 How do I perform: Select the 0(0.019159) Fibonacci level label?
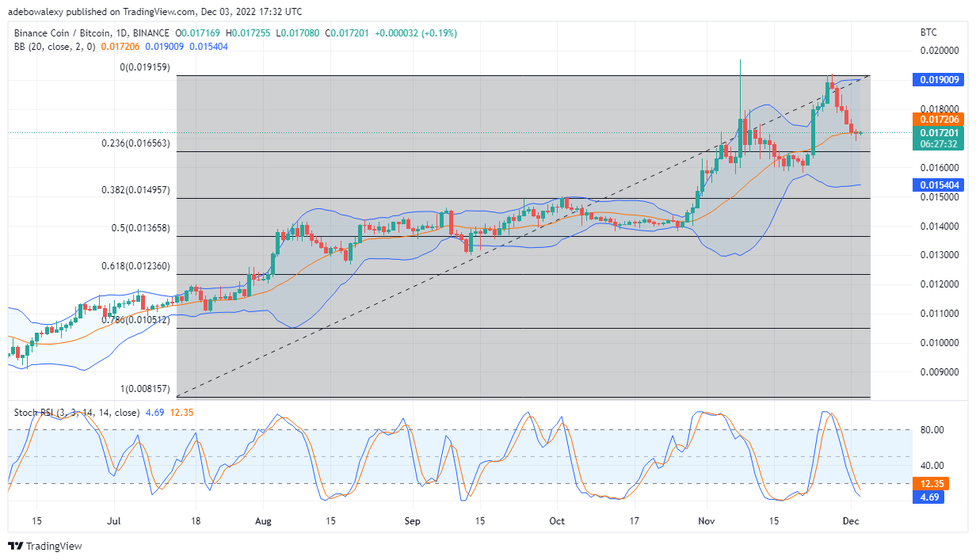tap(146, 68)
